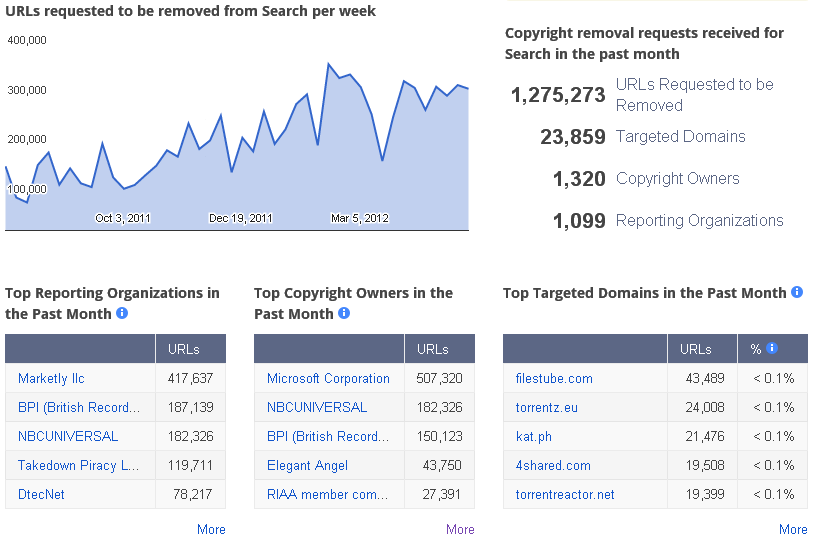Click the 23,859 targeted domains count

pyautogui.click(x=573, y=137)
